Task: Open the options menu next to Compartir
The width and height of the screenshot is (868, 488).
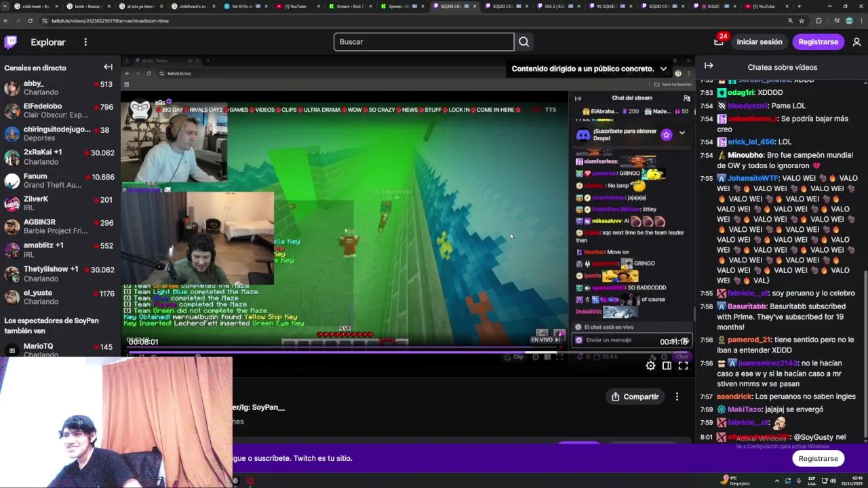Action: point(677,396)
